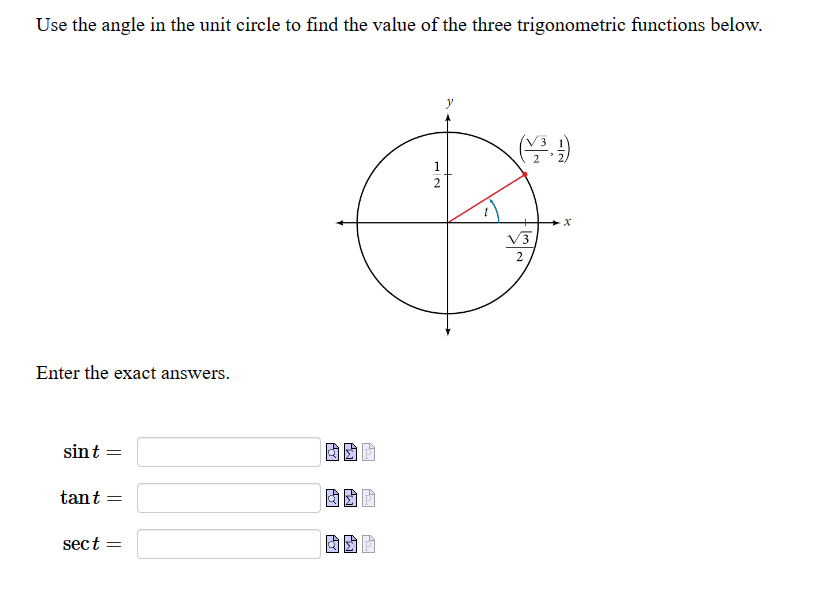Open the answer preview for sin t
This screenshot has height=603, width=822.
(331, 452)
